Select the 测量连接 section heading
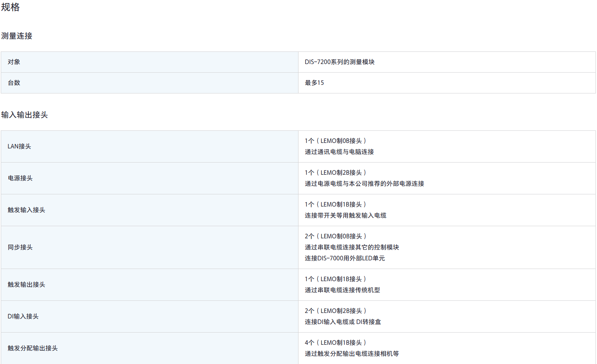Screen dimensions: 597x364 [x=17, y=36]
